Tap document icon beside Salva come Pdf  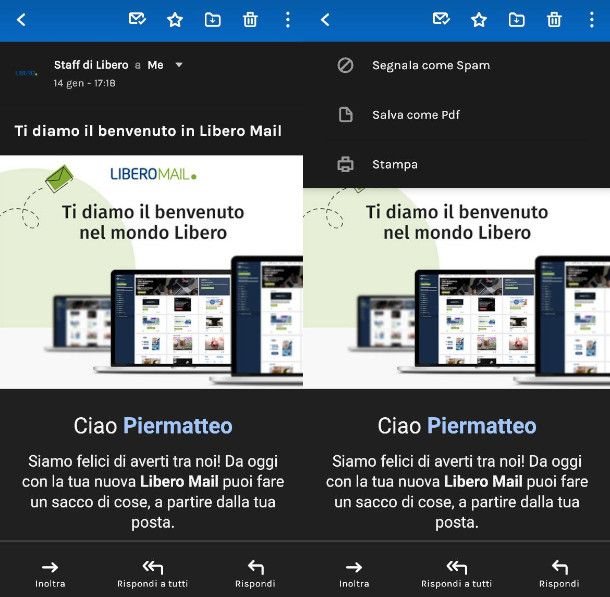coord(345,115)
